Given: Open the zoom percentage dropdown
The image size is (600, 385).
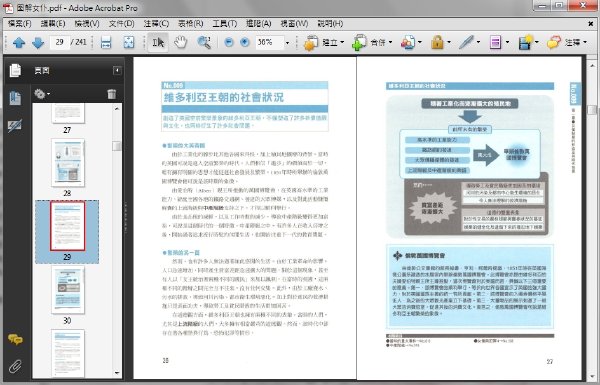Looking at the screenshot, I should 287,42.
